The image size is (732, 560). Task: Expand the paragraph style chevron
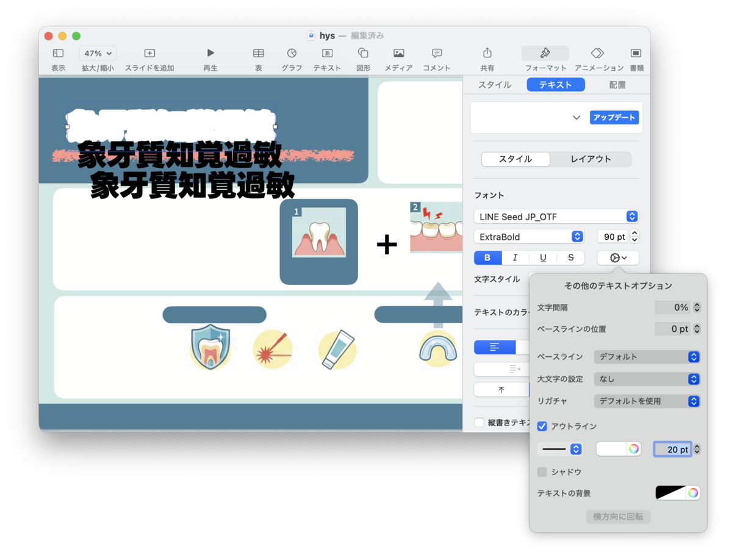pyautogui.click(x=576, y=118)
